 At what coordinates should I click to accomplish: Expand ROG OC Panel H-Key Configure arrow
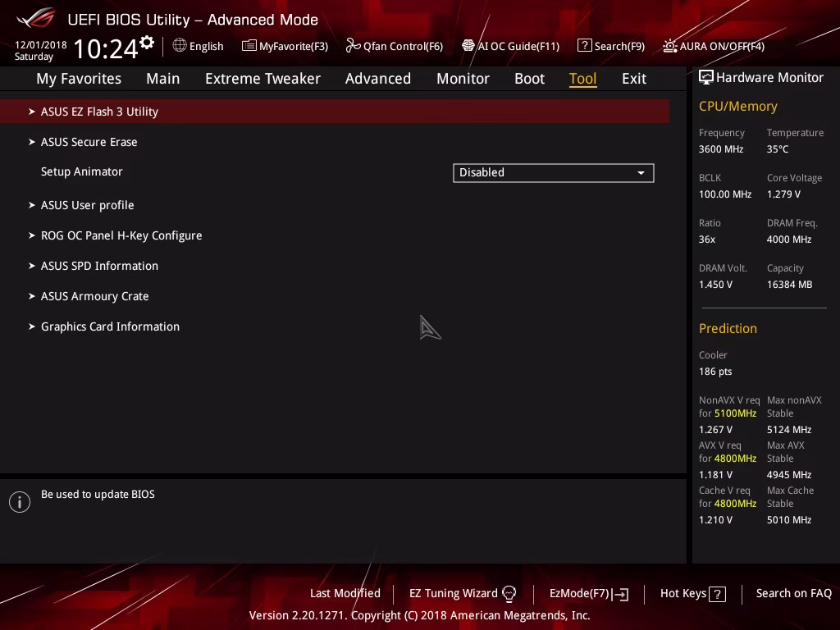pyautogui.click(x=32, y=235)
